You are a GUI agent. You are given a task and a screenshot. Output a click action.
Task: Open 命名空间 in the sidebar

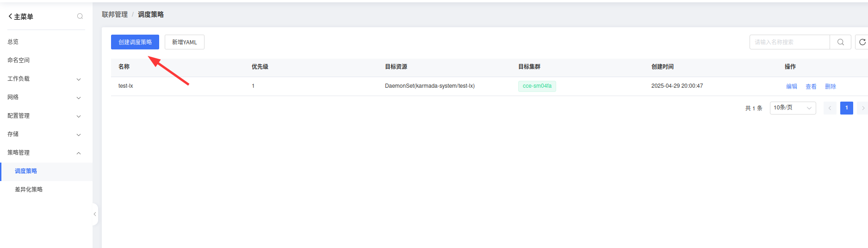click(19, 60)
